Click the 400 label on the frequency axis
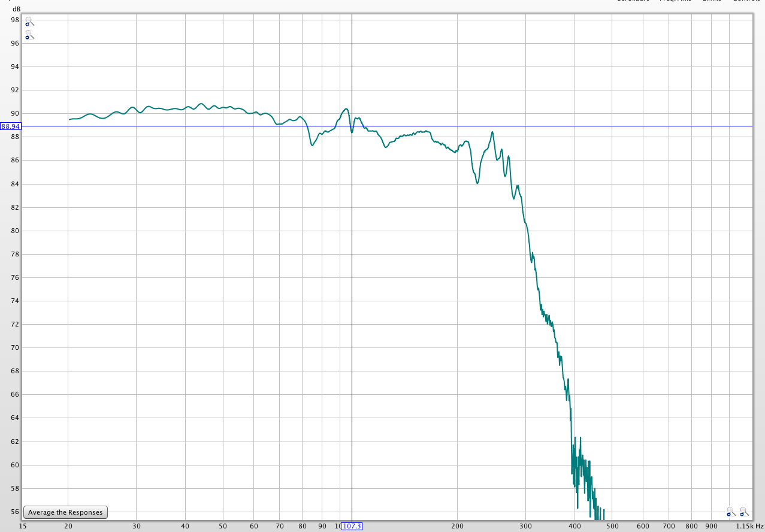 click(574, 526)
